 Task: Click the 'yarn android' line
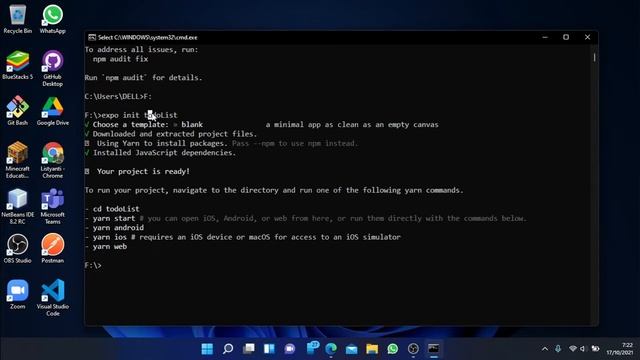tap(118, 228)
